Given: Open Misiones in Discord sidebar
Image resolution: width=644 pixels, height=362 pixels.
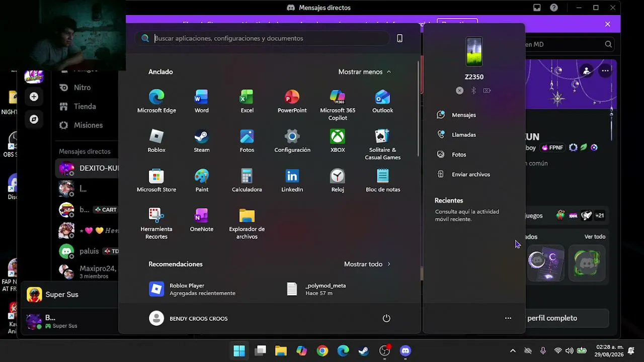Looking at the screenshot, I should [82, 125].
